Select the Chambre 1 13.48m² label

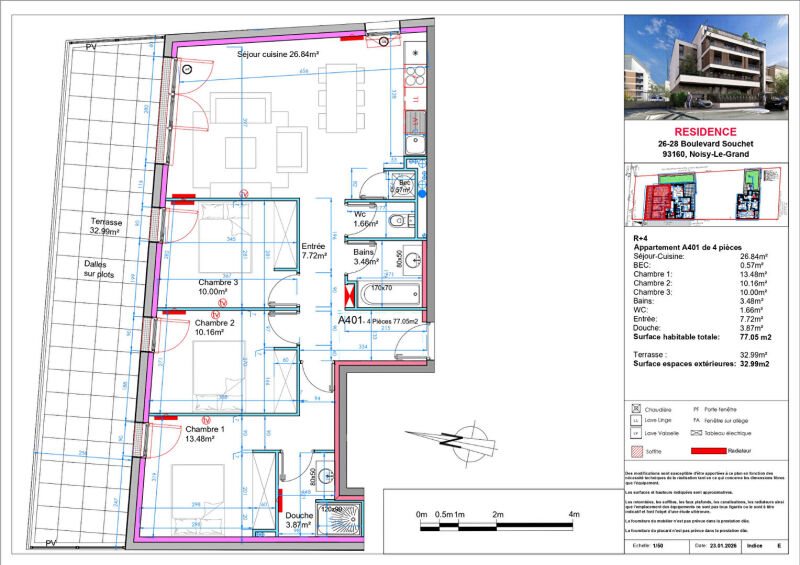[204, 434]
